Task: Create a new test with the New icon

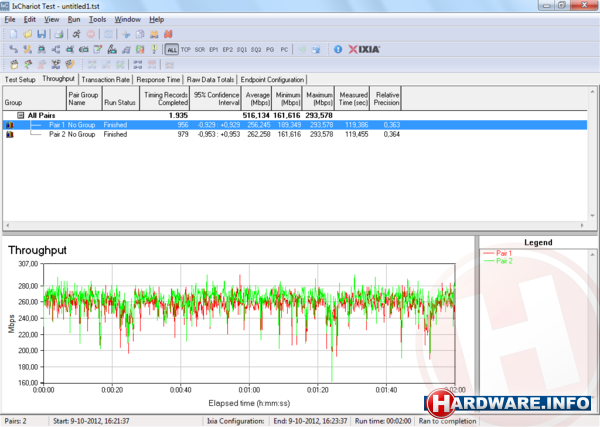Action: 13,34
